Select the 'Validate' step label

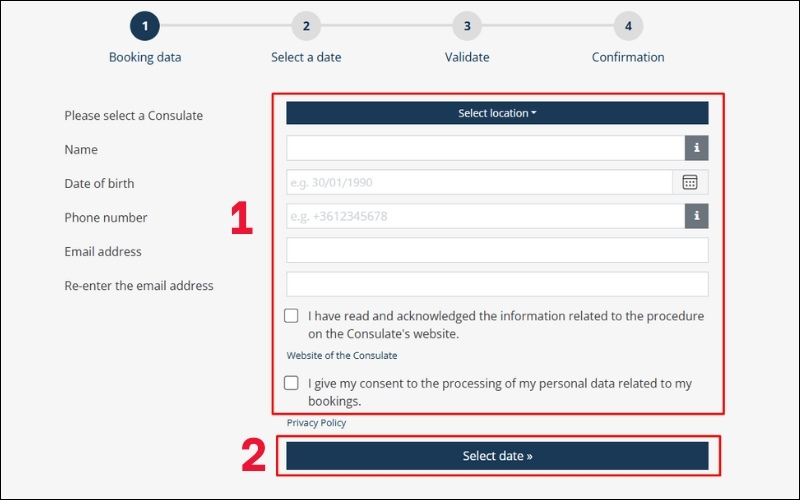pos(467,57)
